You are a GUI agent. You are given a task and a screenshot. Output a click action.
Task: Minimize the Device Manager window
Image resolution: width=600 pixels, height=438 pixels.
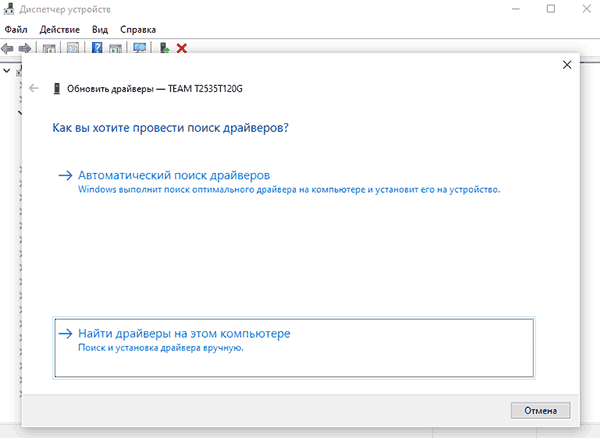(x=516, y=9)
